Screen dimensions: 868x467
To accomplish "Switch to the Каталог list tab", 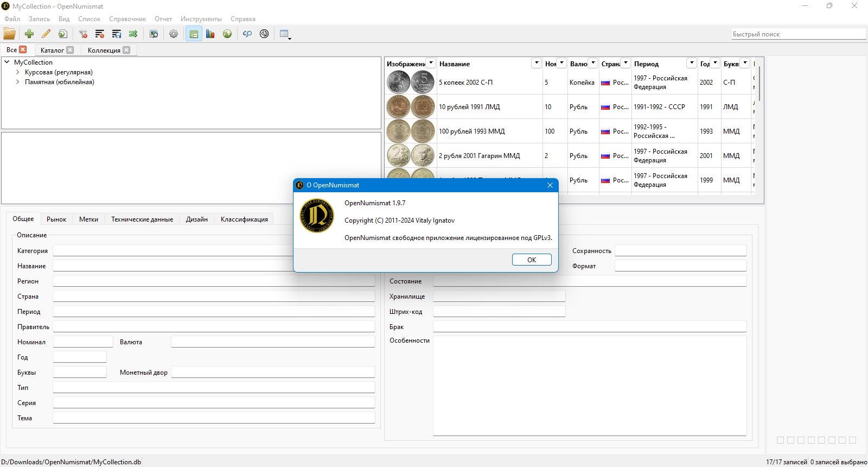I will pos(52,50).
